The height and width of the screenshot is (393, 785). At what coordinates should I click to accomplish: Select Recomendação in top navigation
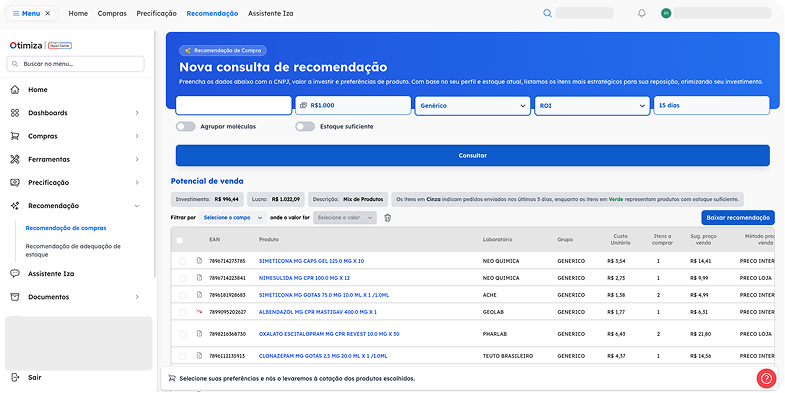click(x=212, y=14)
